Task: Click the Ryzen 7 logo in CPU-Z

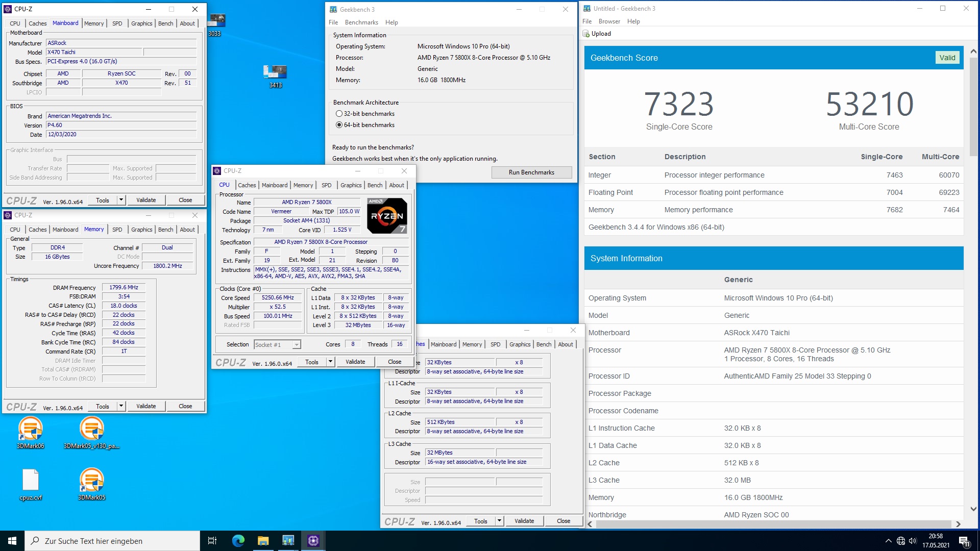Action: (x=387, y=216)
